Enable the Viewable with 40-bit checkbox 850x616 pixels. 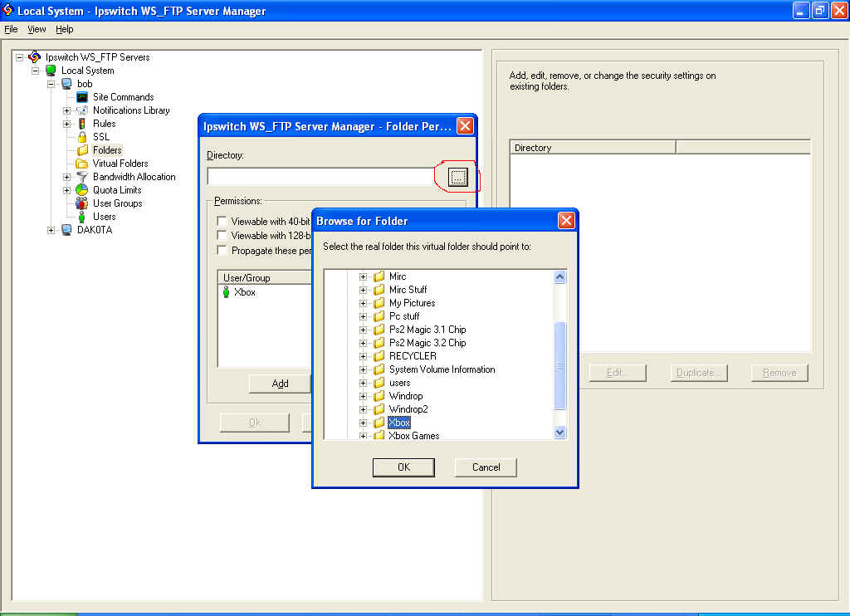222,221
